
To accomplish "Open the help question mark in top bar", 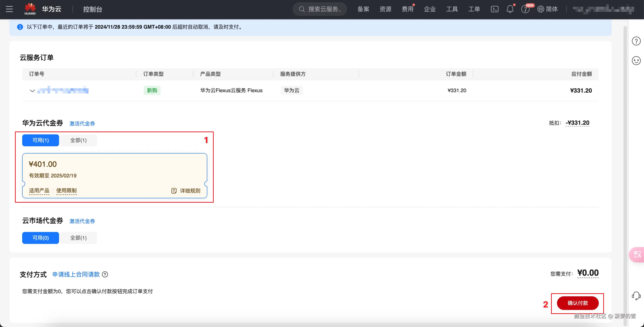I will 525,9.
